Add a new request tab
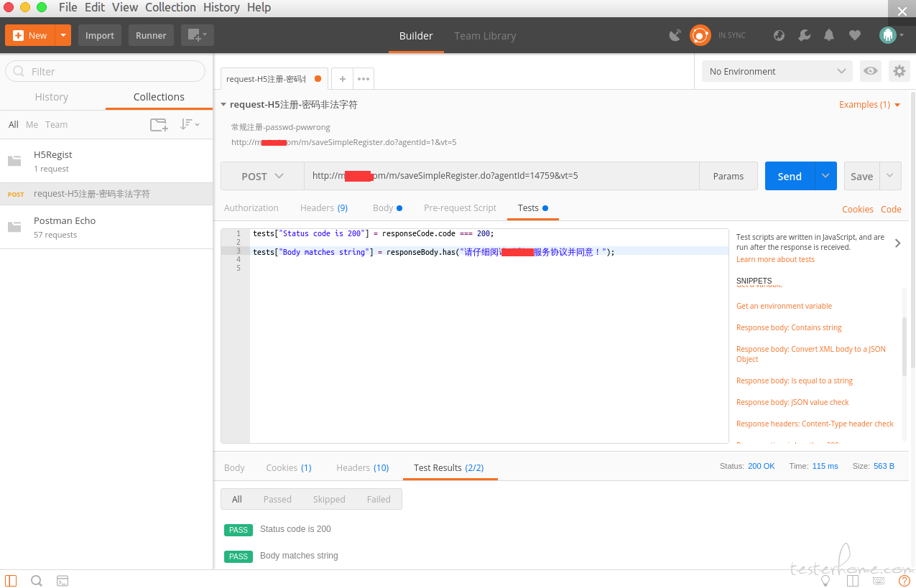The width and height of the screenshot is (916, 588). tap(343, 79)
